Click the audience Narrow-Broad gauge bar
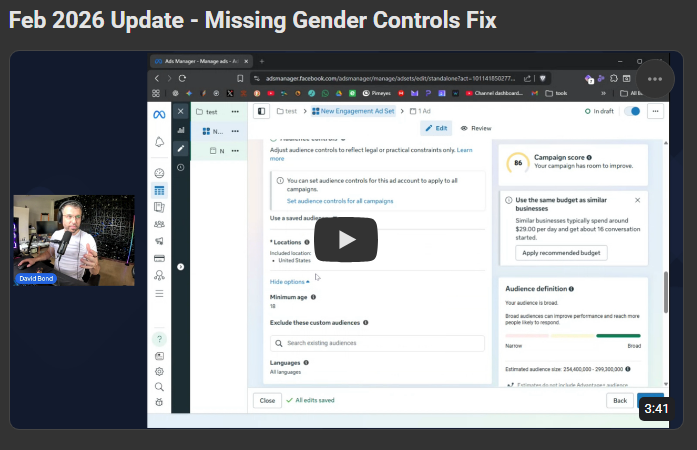The image size is (697, 450). [x=573, y=336]
